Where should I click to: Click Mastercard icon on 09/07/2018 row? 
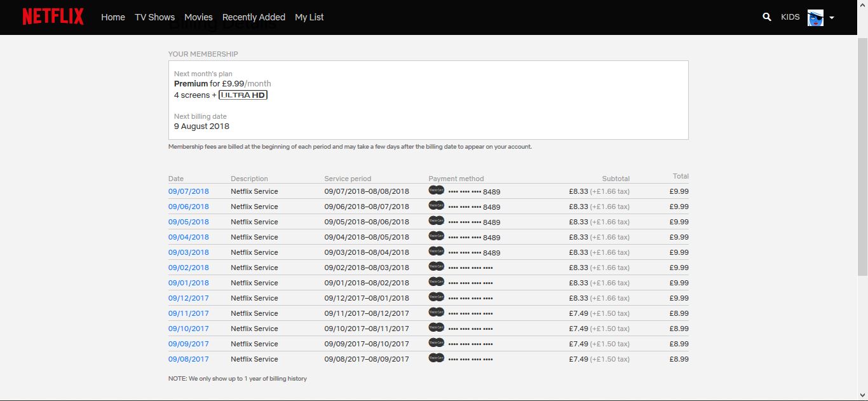(x=436, y=190)
